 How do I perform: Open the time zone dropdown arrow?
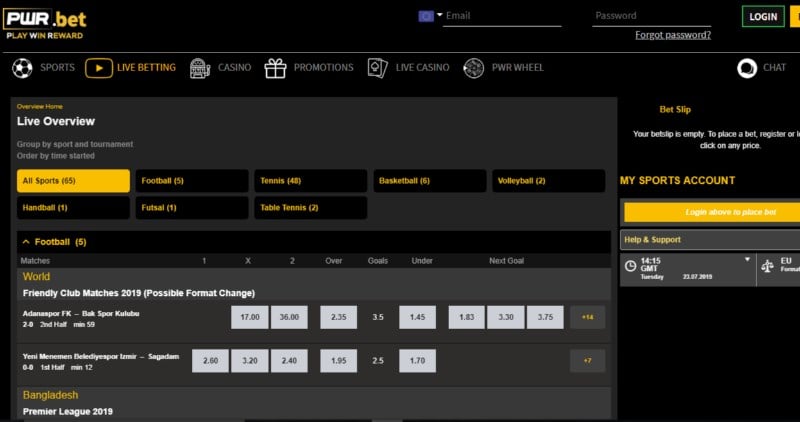[x=747, y=259]
